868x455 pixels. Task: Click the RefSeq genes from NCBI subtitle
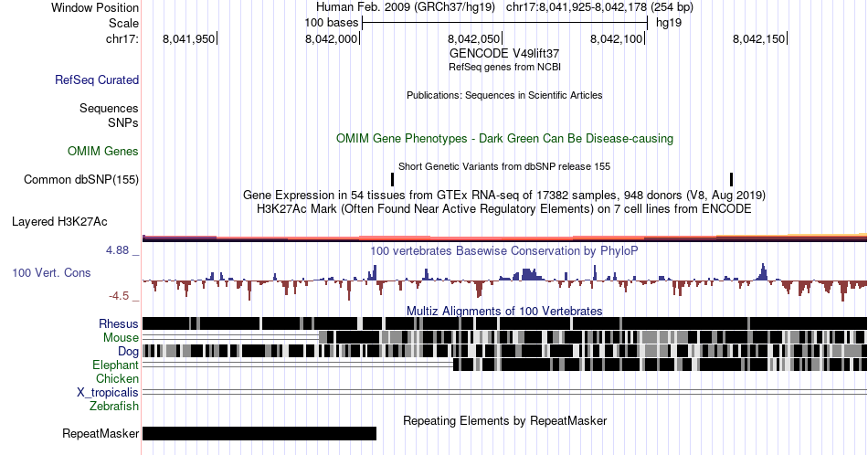point(504,67)
